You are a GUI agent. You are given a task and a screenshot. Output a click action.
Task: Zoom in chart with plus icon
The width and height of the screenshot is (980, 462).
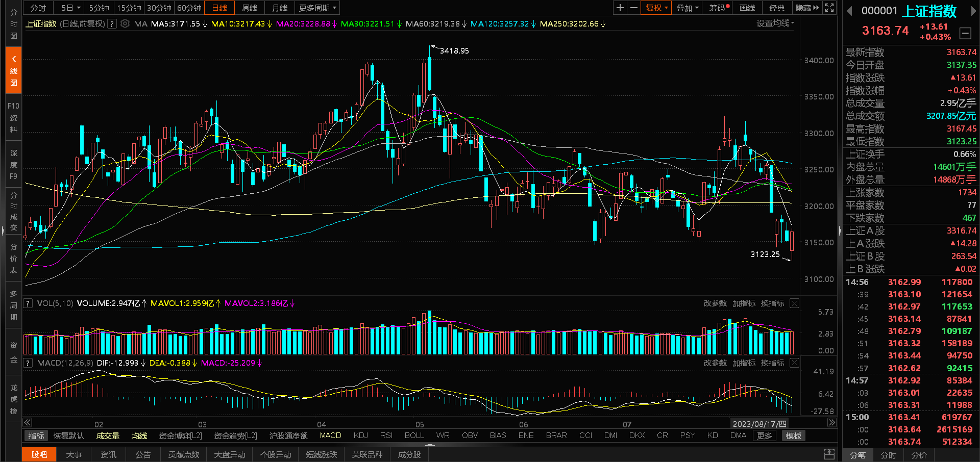click(620, 8)
